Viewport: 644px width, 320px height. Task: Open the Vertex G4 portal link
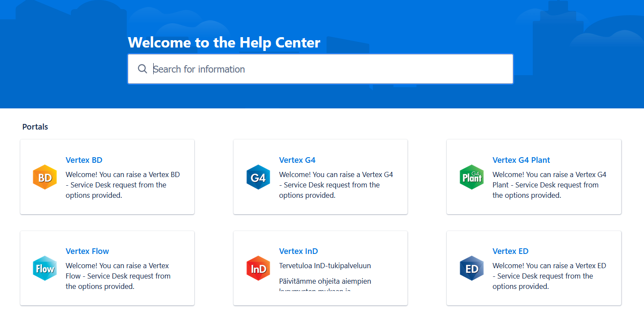(x=297, y=160)
